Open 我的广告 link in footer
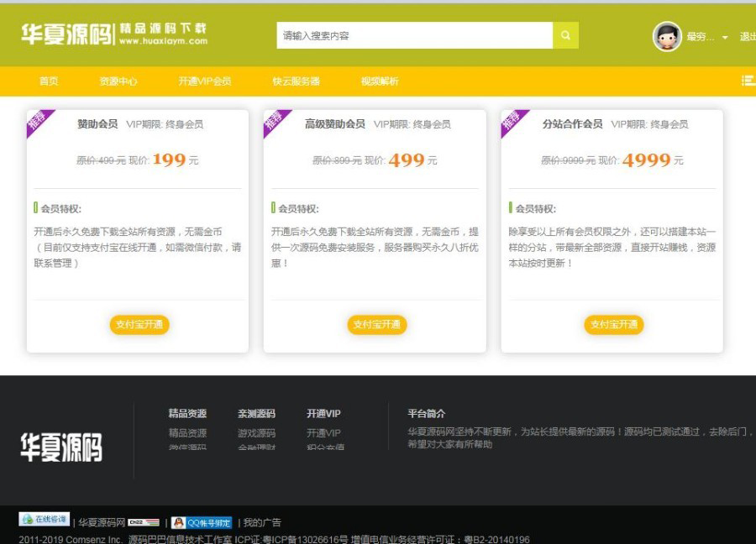 coord(262,522)
